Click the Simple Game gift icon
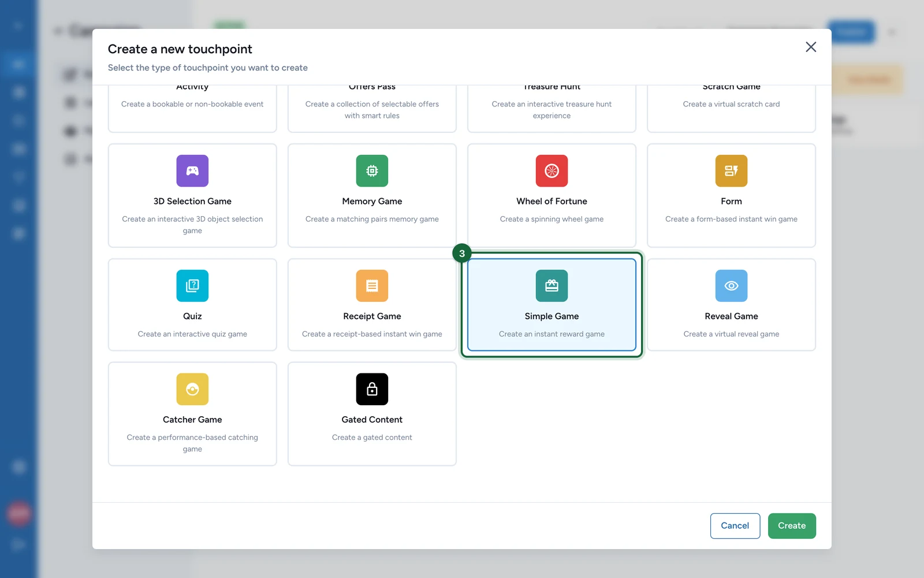924x578 pixels. (x=552, y=286)
